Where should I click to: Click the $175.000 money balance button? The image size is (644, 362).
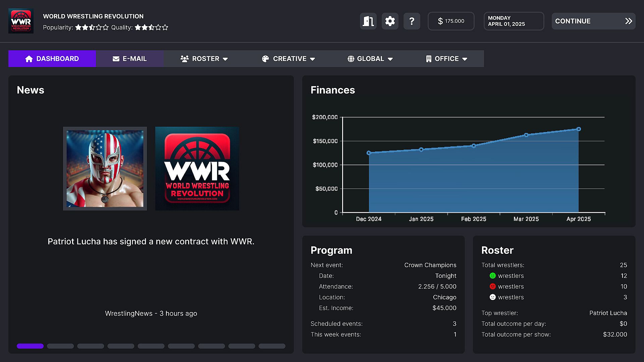click(451, 21)
